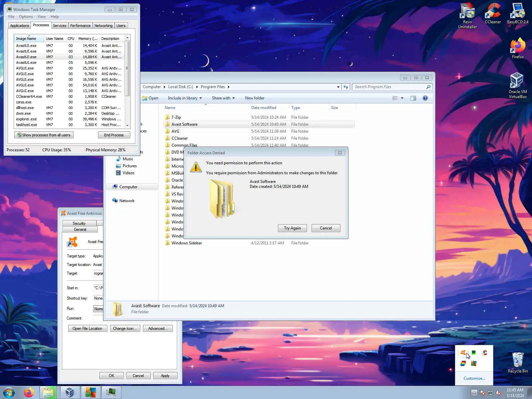The image size is (532, 399).
Task: Show hidden tray icons arrow
Action: 474,393
